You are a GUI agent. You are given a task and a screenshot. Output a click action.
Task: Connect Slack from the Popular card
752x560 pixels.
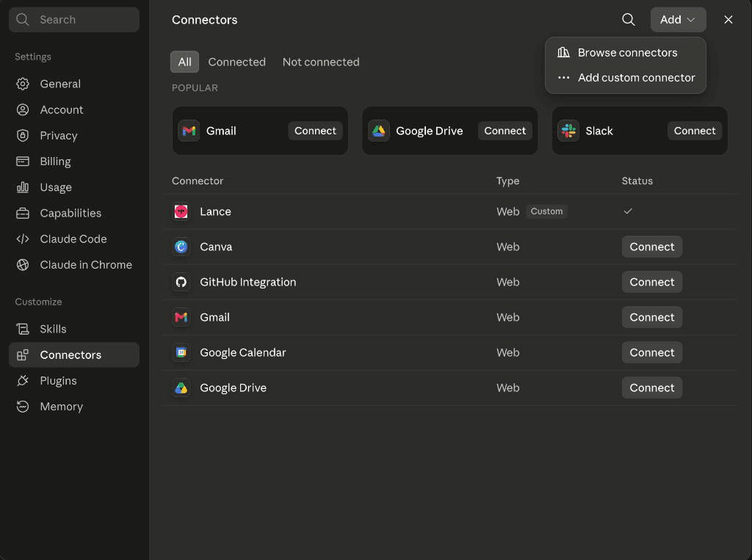(x=695, y=131)
